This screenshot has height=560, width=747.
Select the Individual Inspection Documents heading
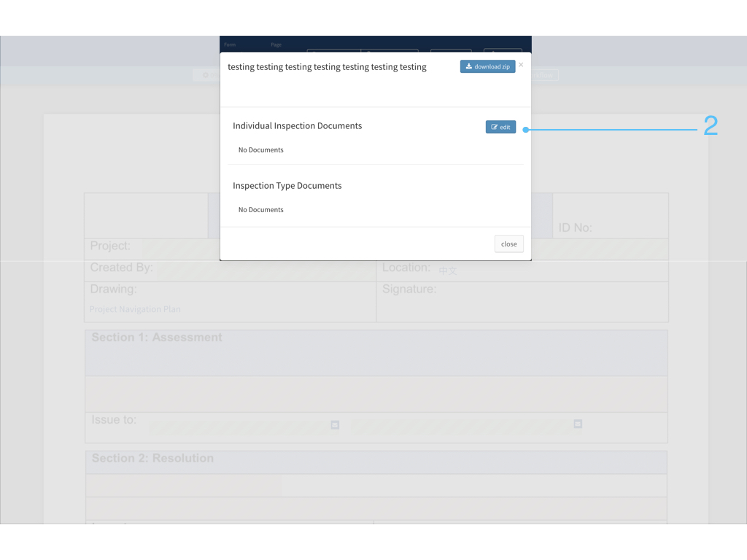click(x=298, y=125)
